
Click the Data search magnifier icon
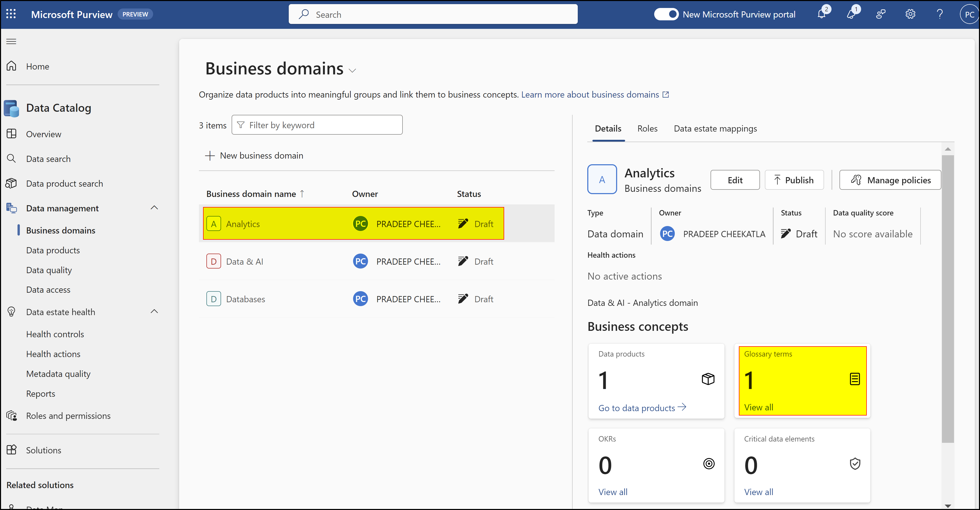click(11, 158)
